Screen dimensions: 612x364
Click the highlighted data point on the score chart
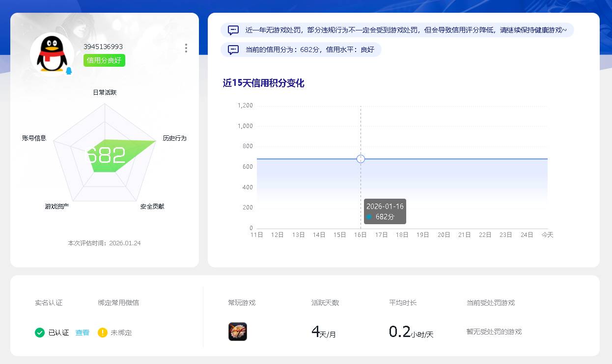(361, 158)
